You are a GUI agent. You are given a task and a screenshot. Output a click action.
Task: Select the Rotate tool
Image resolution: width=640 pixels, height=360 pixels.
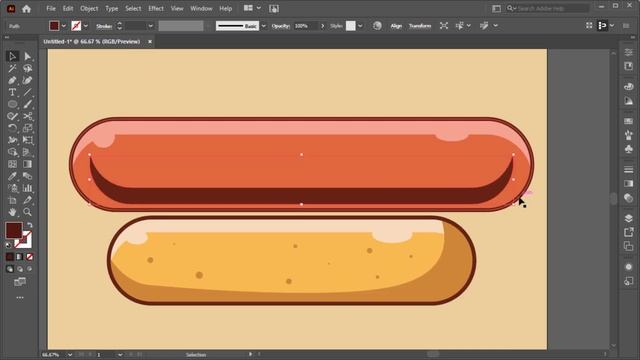pyautogui.click(x=12, y=128)
